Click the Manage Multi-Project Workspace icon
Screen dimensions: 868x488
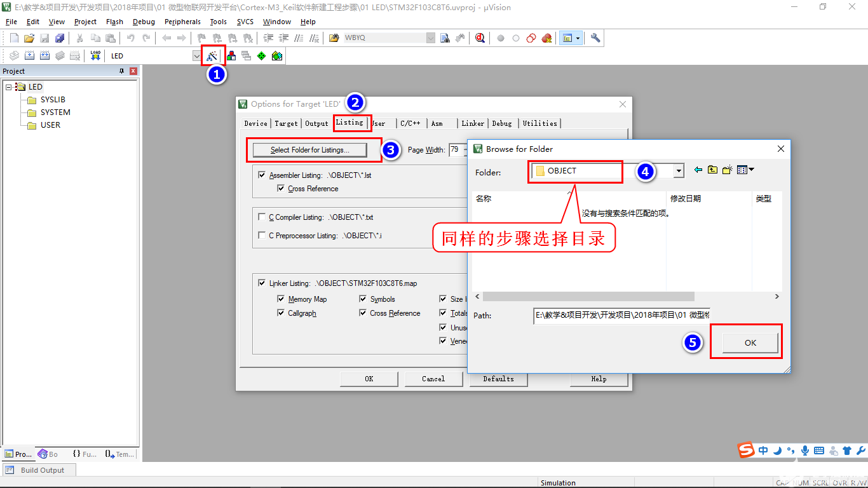(x=247, y=56)
